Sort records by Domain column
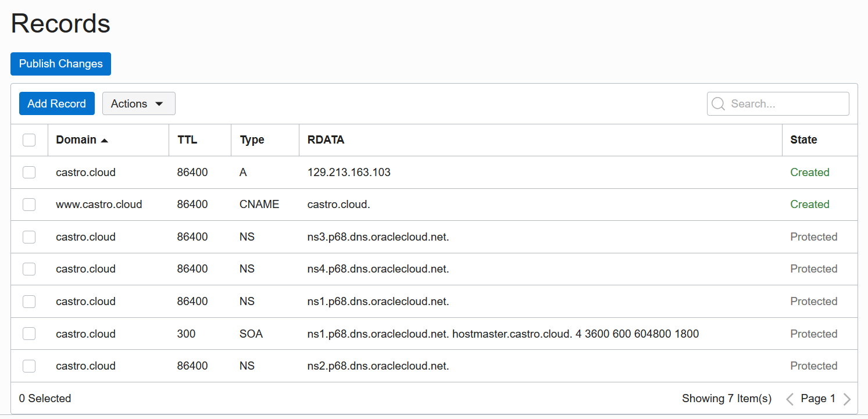 pos(76,140)
